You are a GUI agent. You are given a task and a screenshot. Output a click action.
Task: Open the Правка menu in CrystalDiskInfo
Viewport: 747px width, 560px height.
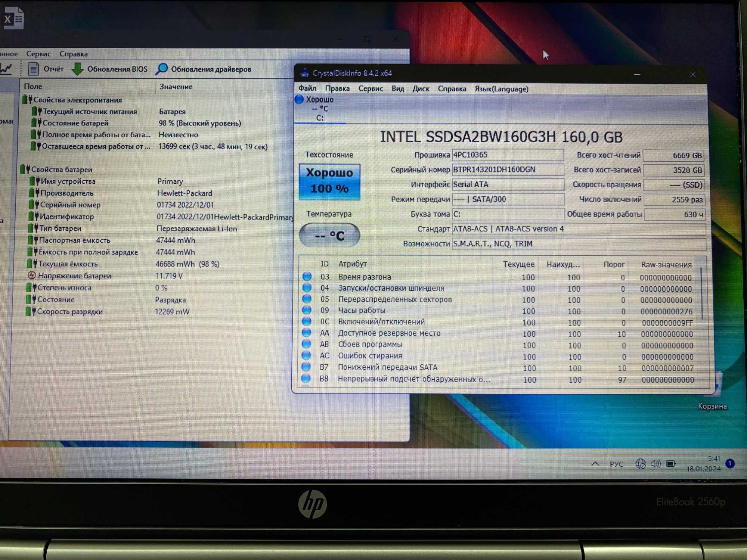pos(337,88)
